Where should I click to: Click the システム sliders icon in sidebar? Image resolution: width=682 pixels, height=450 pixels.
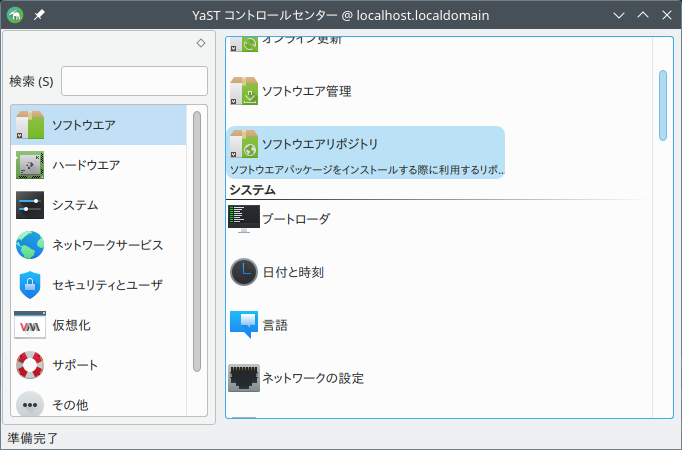point(30,205)
